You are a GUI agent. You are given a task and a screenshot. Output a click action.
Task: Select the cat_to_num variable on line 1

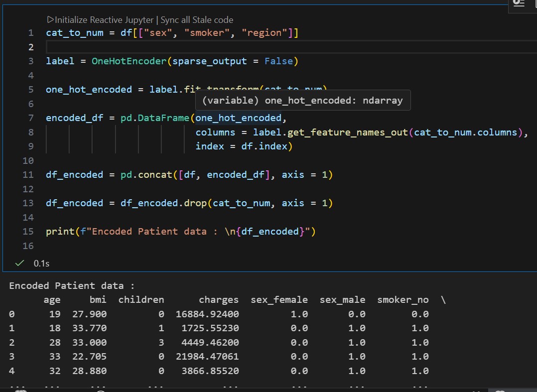point(67,32)
